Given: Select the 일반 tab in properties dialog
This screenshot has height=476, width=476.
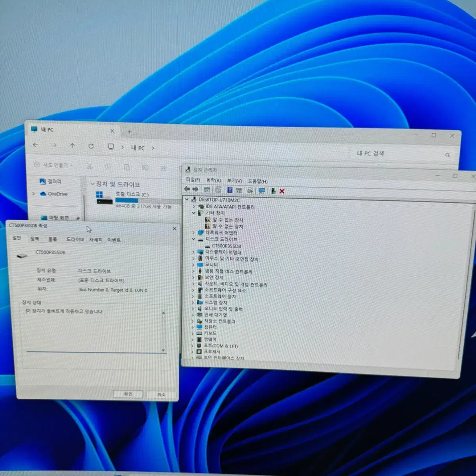Looking at the screenshot, I should point(17,238).
